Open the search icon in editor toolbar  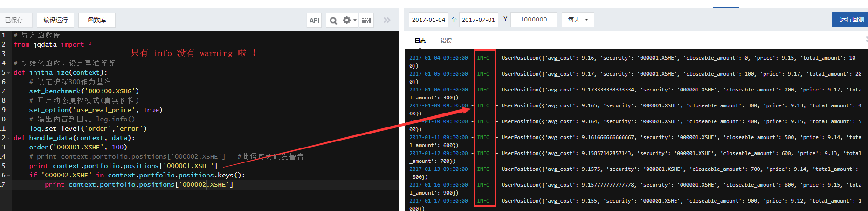click(x=333, y=20)
